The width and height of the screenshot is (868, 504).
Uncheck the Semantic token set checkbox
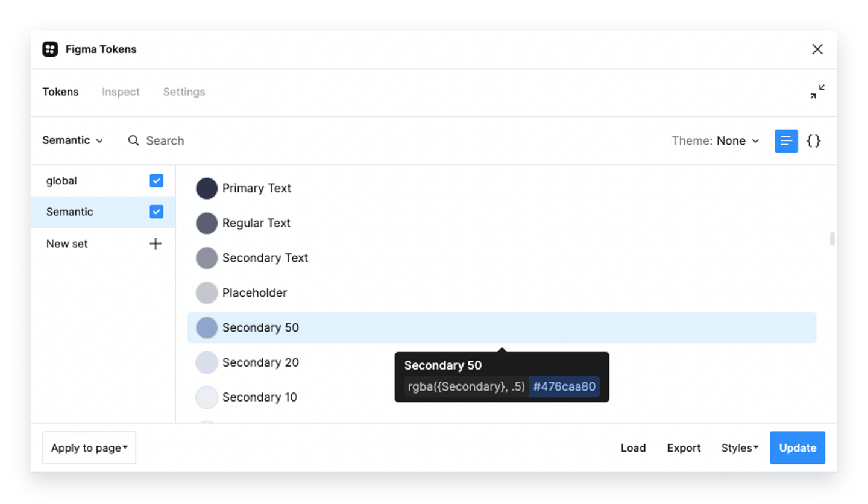tap(156, 212)
